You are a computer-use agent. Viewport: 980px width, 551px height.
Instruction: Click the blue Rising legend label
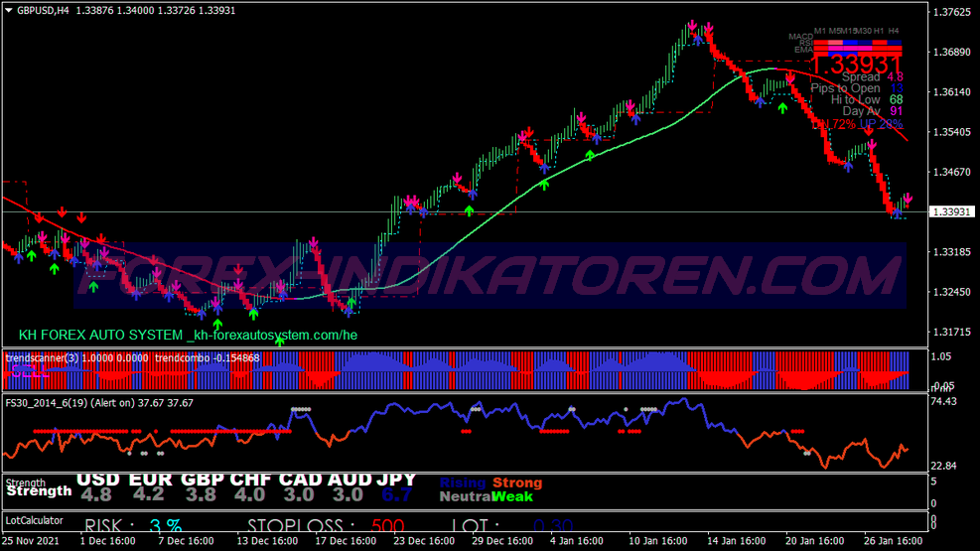click(x=463, y=482)
